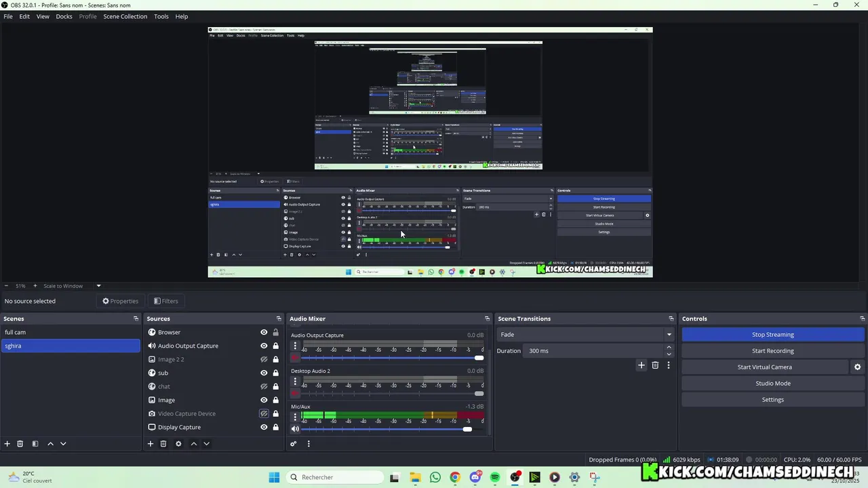Move source up arrow in Sources panel
The image size is (868, 488).
click(x=193, y=444)
